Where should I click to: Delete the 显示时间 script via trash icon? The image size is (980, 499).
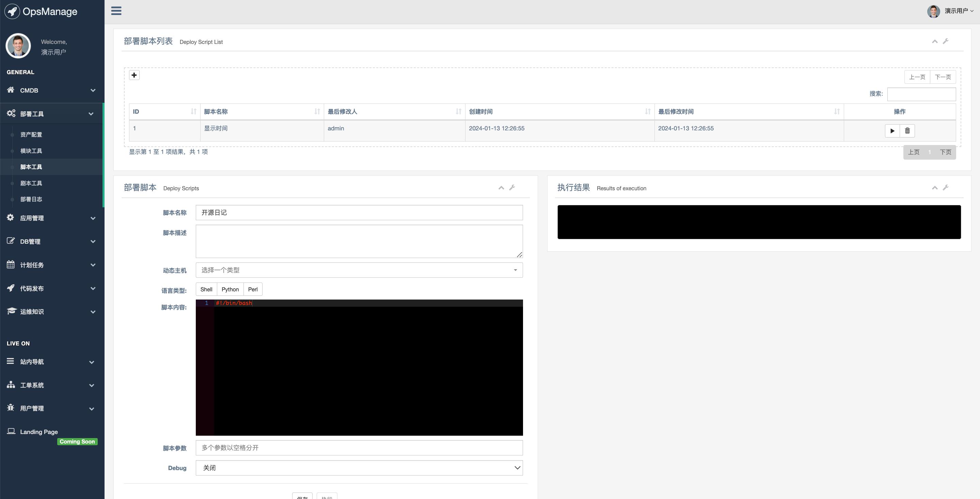(907, 131)
